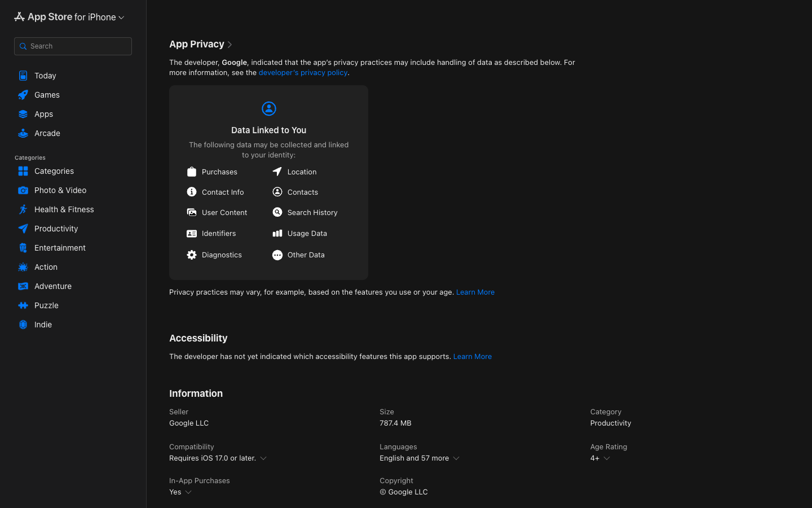Click Learn More in Accessibility section
The image size is (812, 508).
coord(473,357)
